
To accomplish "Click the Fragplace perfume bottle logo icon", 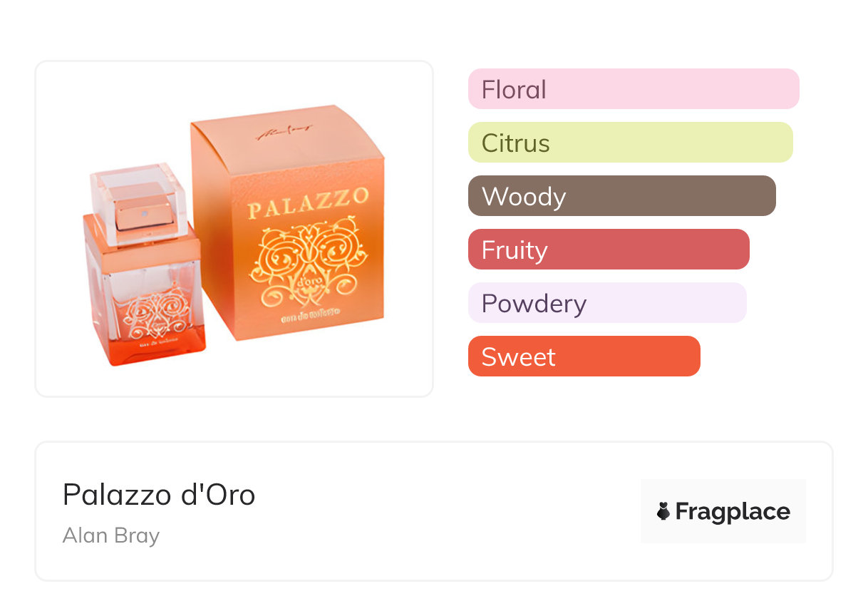I will [663, 511].
